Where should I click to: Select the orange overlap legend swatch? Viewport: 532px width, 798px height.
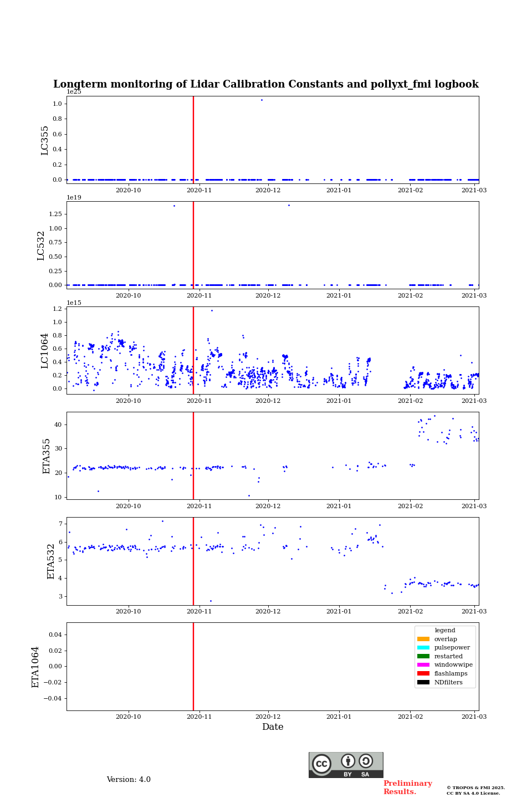[423, 639]
